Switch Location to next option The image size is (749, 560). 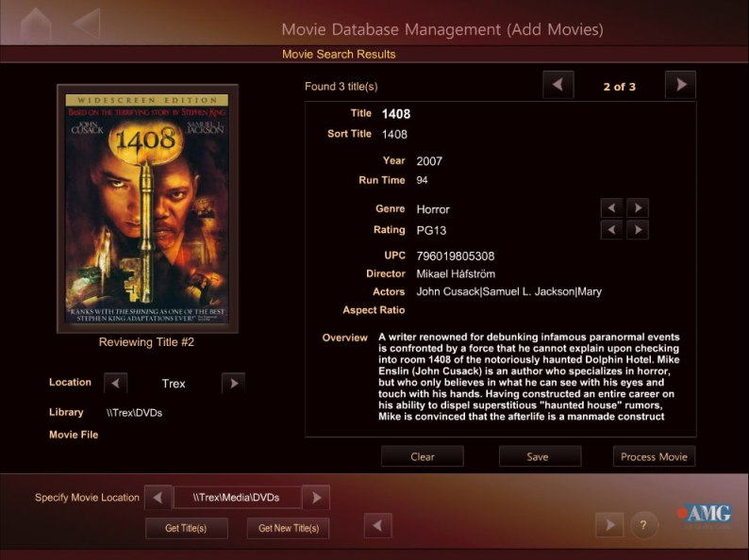pyautogui.click(x=234, y=384)
